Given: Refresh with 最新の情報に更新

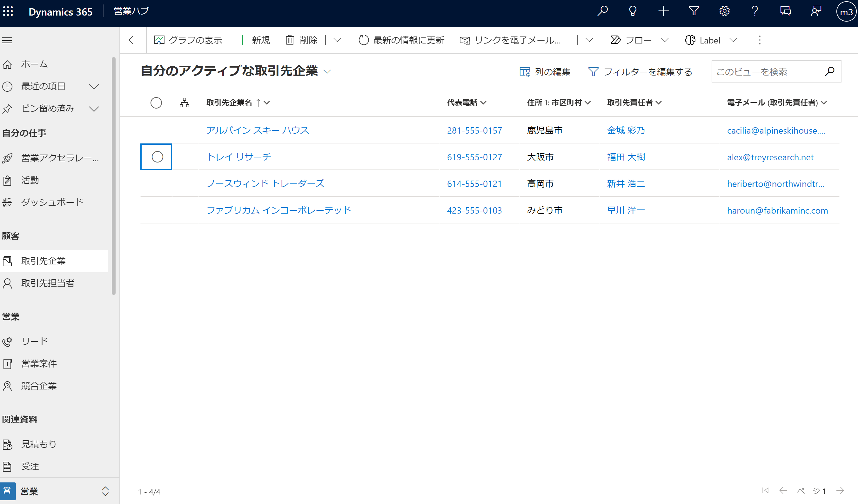Looking at the screenshot, I should pyautogui.click(x=401, y=40).
